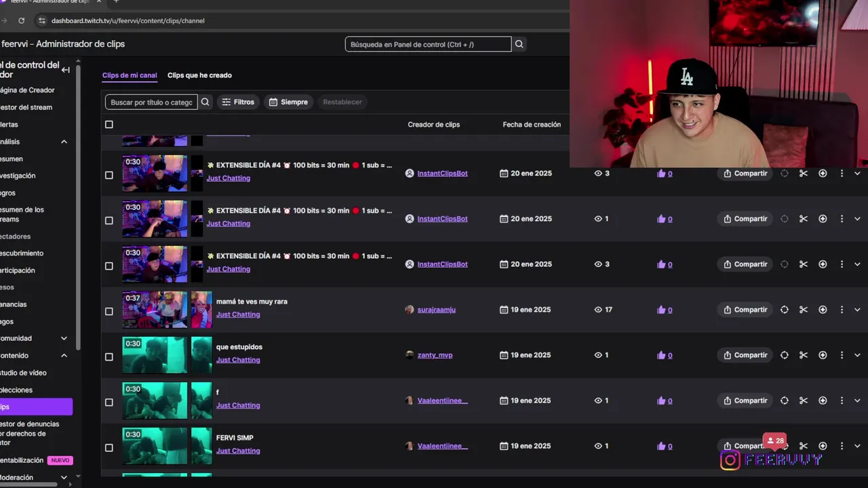Click the magnifier beside the dashboard search box

click(x=519, y=44)
